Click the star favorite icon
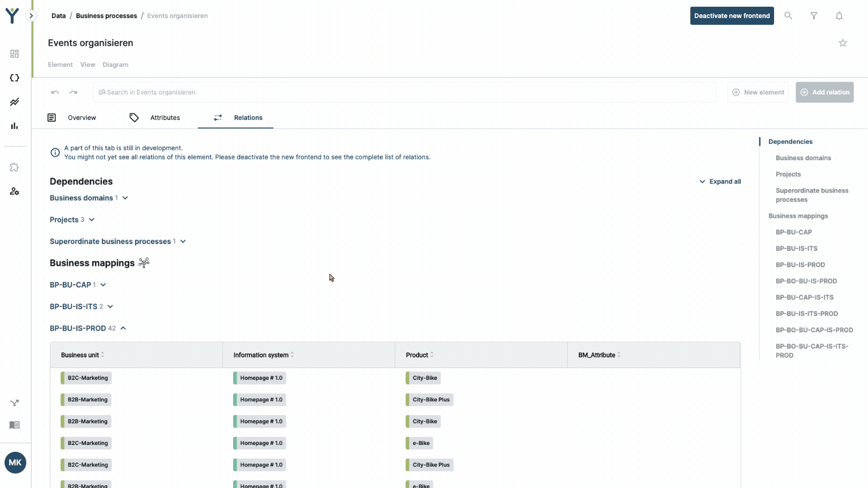Screen dimensions: 868x488 point(843,43)
